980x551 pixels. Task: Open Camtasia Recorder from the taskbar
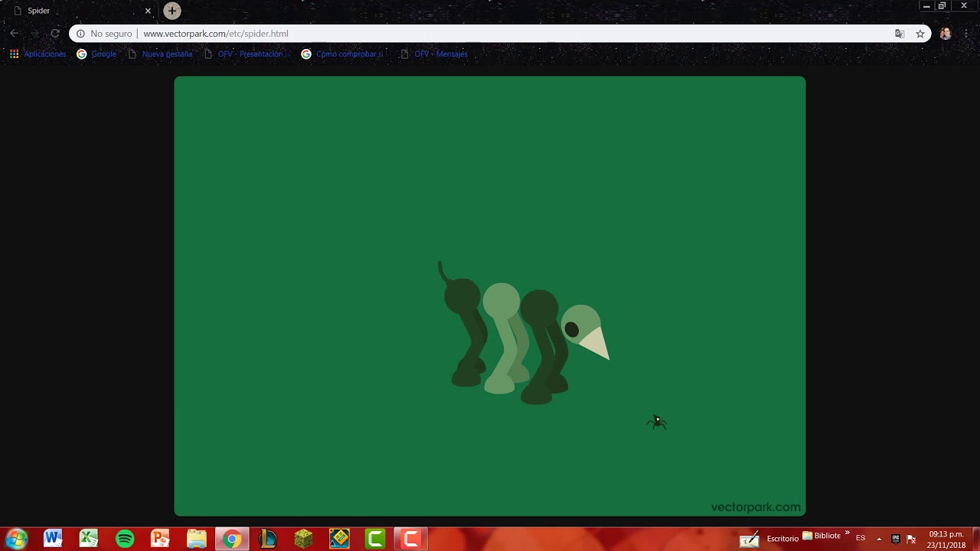point(411,538)
